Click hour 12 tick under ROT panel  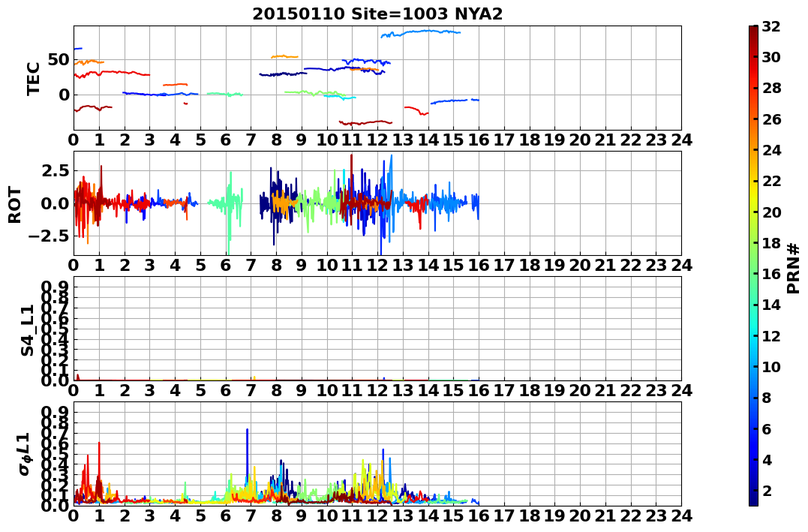[x=377, y=265]
